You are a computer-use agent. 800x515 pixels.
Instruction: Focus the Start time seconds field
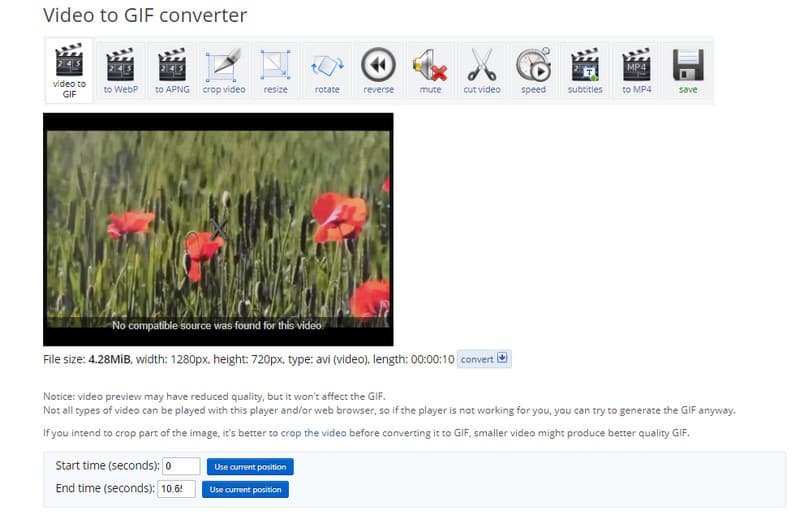(x=181, y=466)
